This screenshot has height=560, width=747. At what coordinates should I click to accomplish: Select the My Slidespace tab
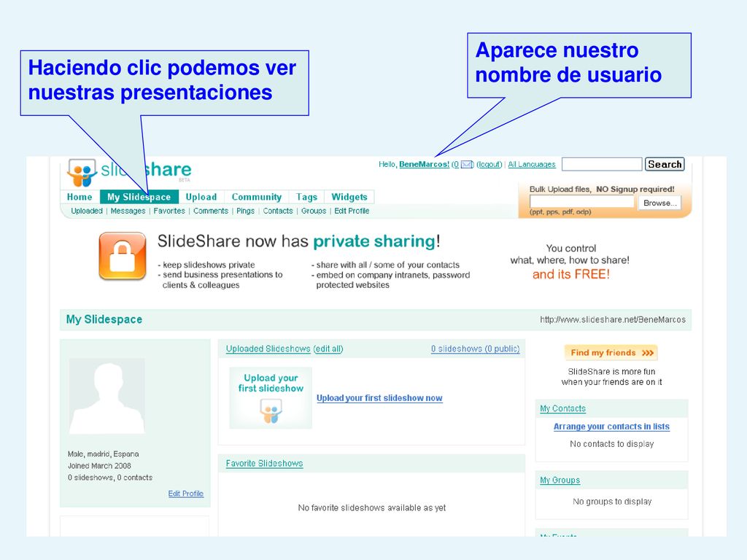click(139, 197)
